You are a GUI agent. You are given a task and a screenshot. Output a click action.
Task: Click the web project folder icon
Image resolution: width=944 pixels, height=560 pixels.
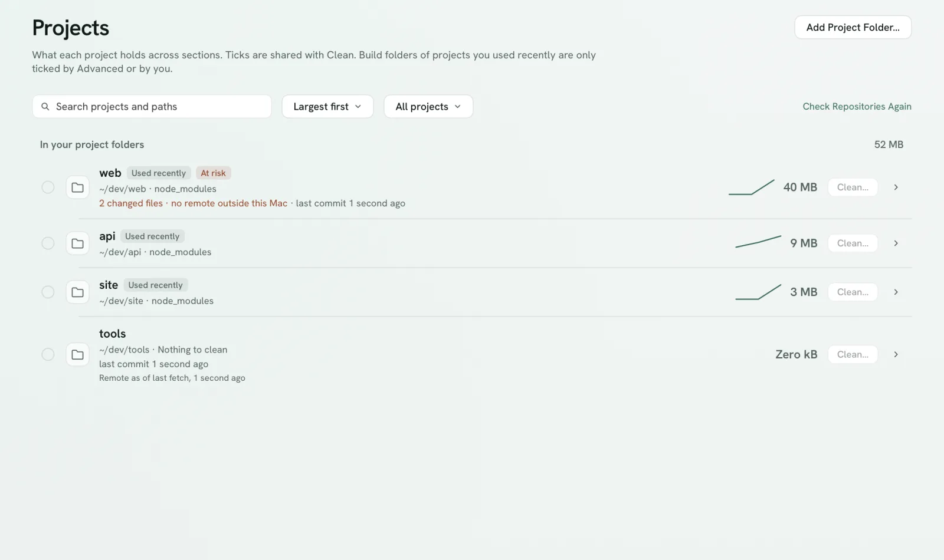pyautogui.click(x=77, y=187)
